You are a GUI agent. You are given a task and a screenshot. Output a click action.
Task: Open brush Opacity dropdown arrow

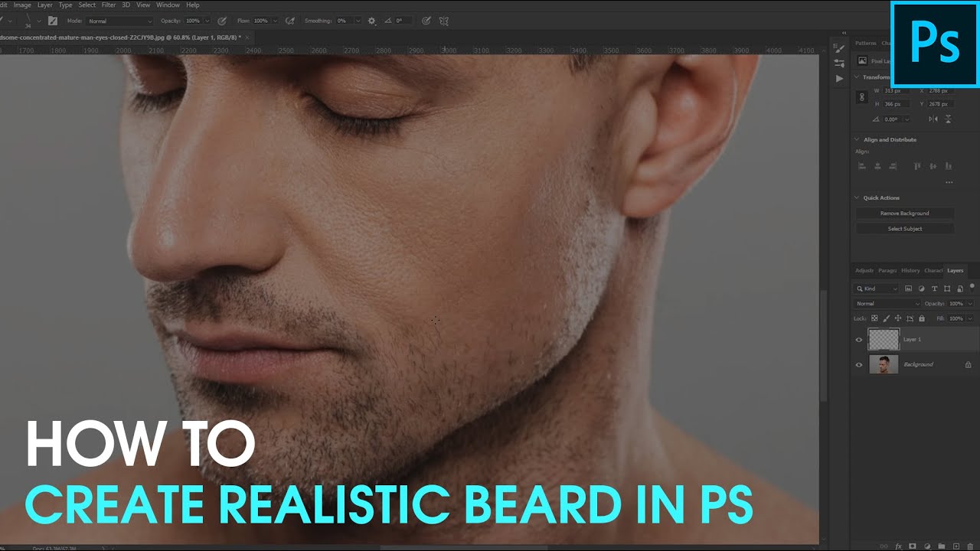point(207,21)
